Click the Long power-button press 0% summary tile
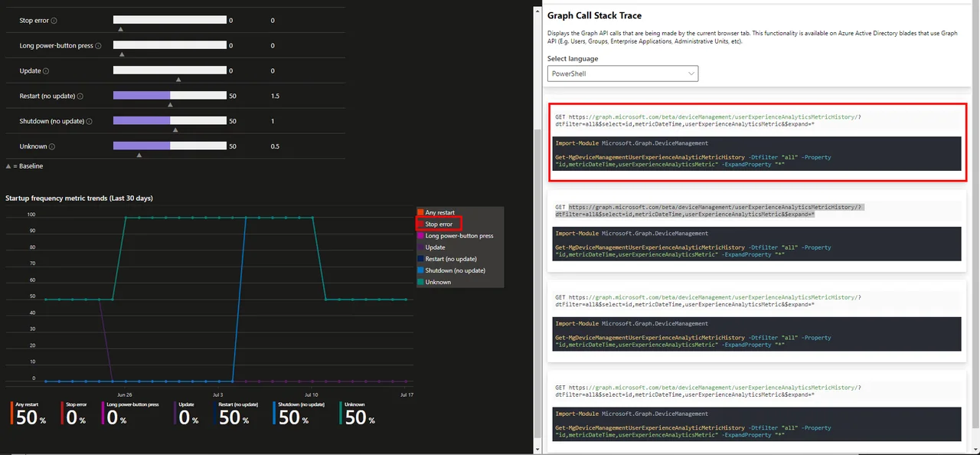 tap(130, 414)
